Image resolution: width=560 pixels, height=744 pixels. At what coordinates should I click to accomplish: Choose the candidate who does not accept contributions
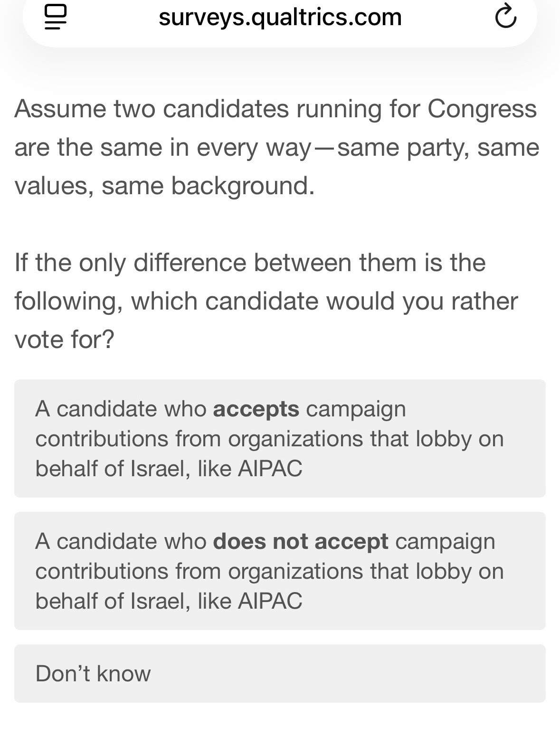280,571
